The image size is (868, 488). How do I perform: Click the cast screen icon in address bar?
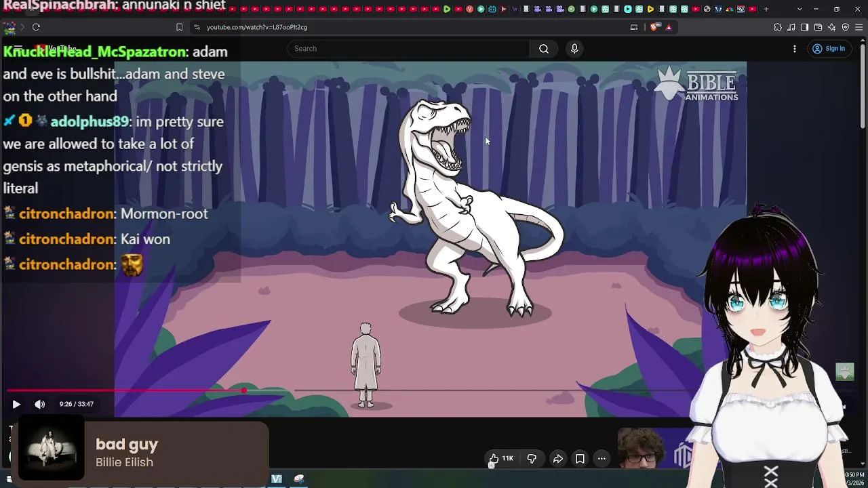(634, 27)
